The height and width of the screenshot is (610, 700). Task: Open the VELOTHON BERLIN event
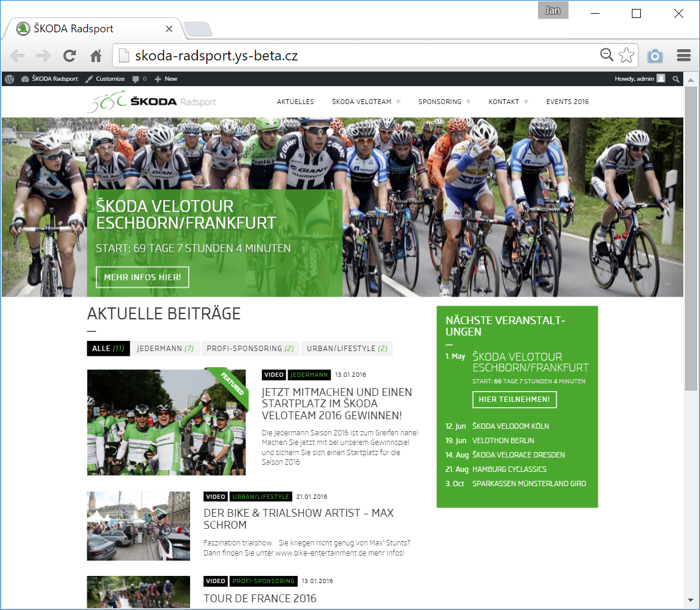point(503,440)
